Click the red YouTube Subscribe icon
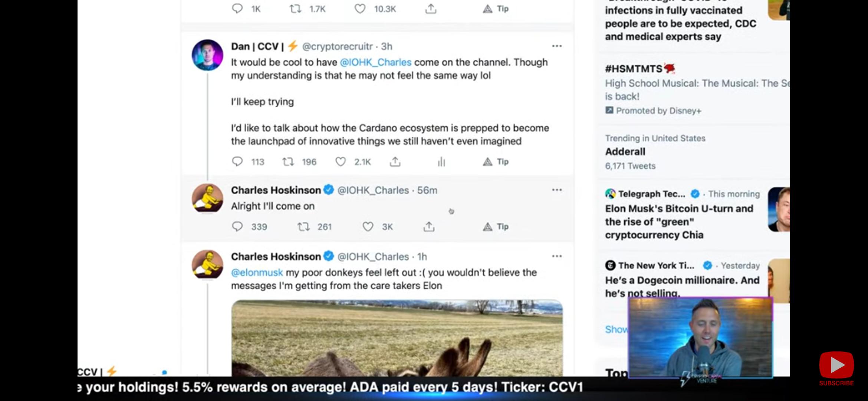 (x=836, y=365)
